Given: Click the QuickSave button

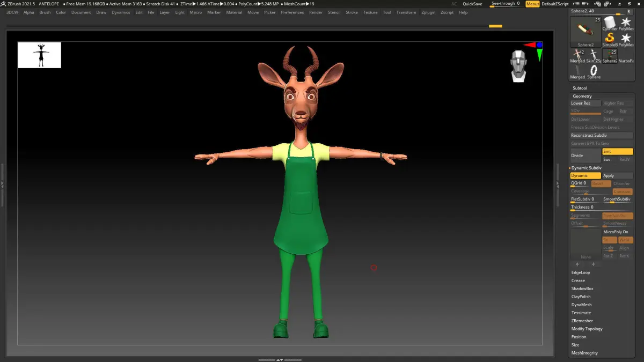Looking at the screenshot, I should [472, 4].
